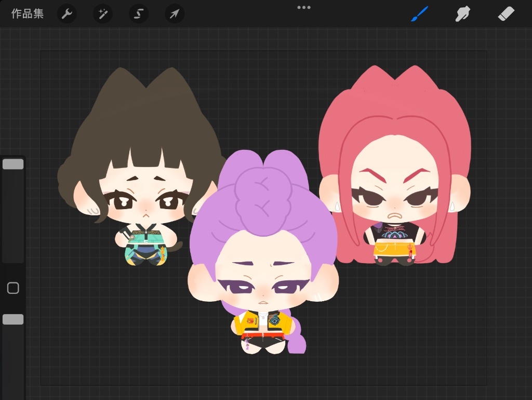The image size is (532, 400).
Task: Open the 作品集 gallery
Action: tap(28, 14)
